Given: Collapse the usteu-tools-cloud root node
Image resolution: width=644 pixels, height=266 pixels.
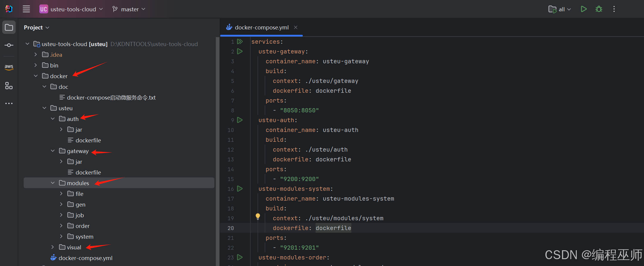Looking at the screenshot, I should pyautogui.click(x=27, y=44).
